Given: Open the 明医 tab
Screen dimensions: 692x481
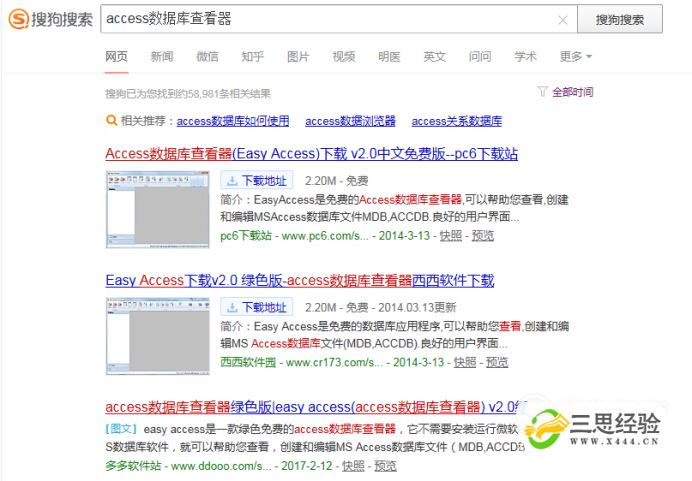Looking at the screenshot, I should click(389, 56).
